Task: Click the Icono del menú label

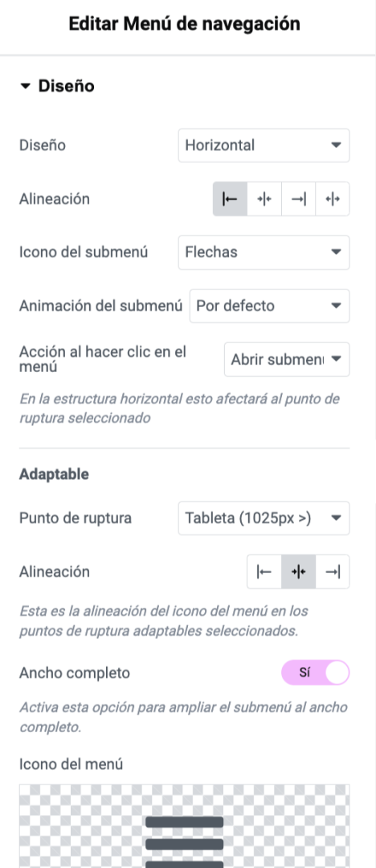Action: [x=71, y=764]
